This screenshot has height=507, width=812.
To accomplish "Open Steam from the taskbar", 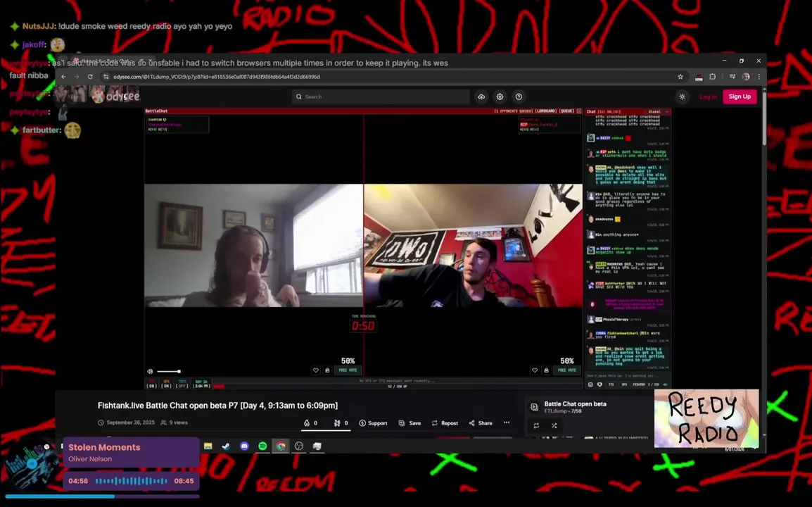I will (x=227, y=446).
